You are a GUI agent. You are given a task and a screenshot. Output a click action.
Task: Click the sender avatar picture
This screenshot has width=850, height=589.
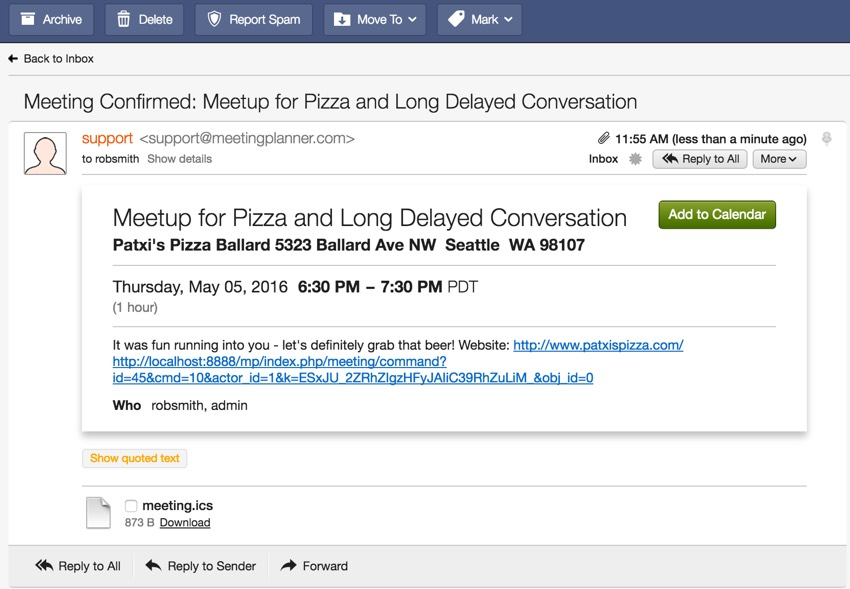pos(45,153)
